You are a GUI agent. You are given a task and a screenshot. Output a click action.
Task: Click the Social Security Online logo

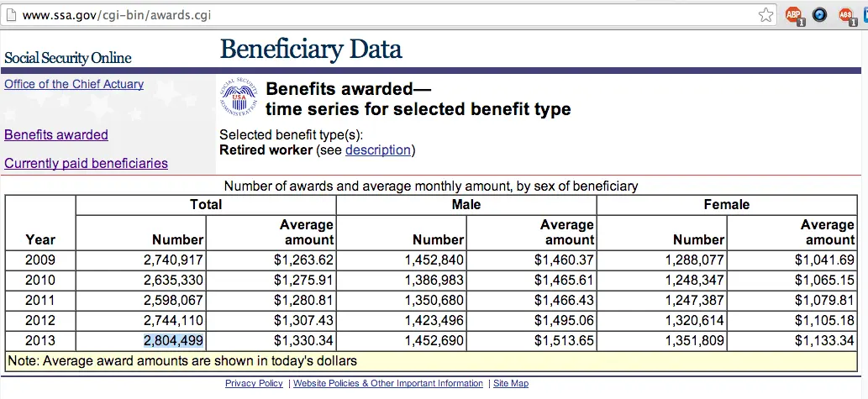[68, 58]
